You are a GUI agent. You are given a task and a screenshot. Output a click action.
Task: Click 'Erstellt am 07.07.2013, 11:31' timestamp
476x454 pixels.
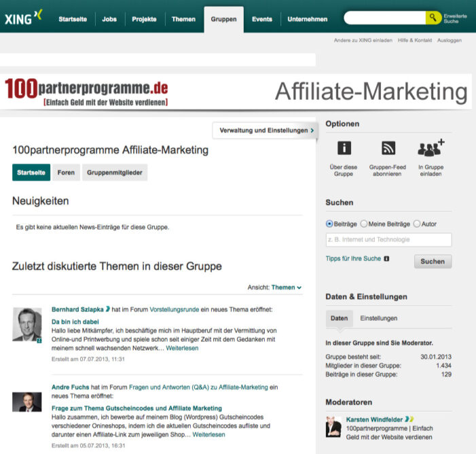pyautogui.click(x=88, y=359)
